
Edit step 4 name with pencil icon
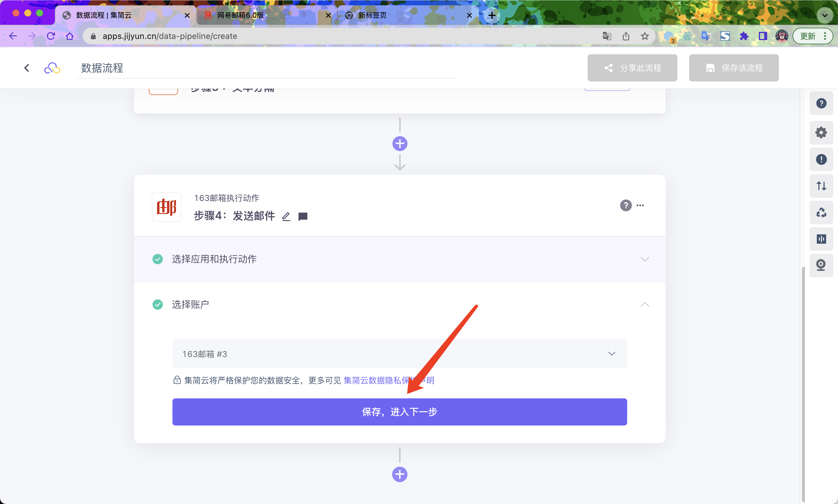click(286, 216)
